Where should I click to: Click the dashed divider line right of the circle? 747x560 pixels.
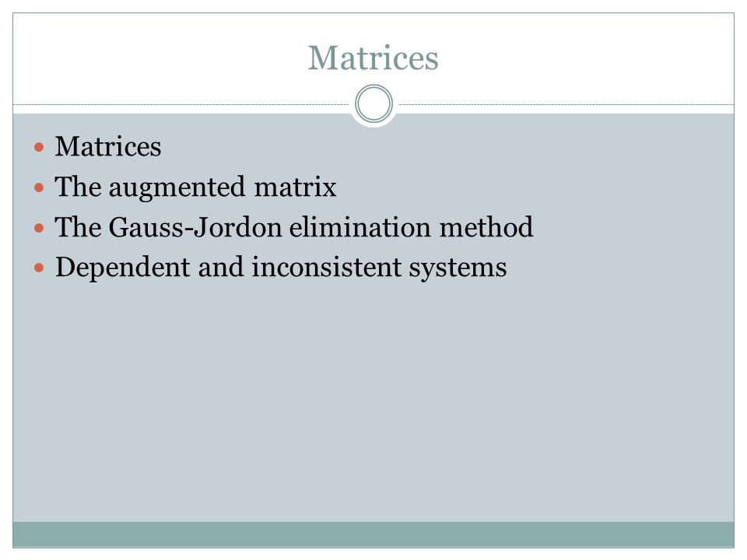pos(566,104)
